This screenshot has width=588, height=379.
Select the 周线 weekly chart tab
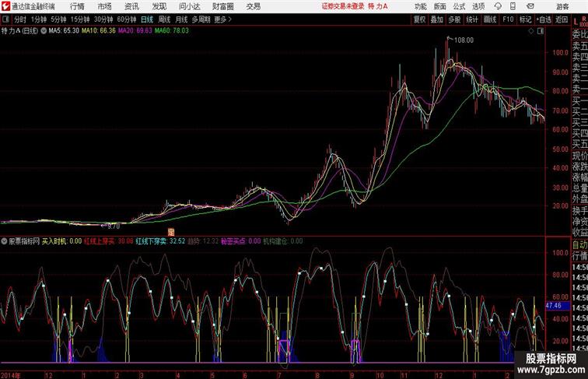point(164,19)
